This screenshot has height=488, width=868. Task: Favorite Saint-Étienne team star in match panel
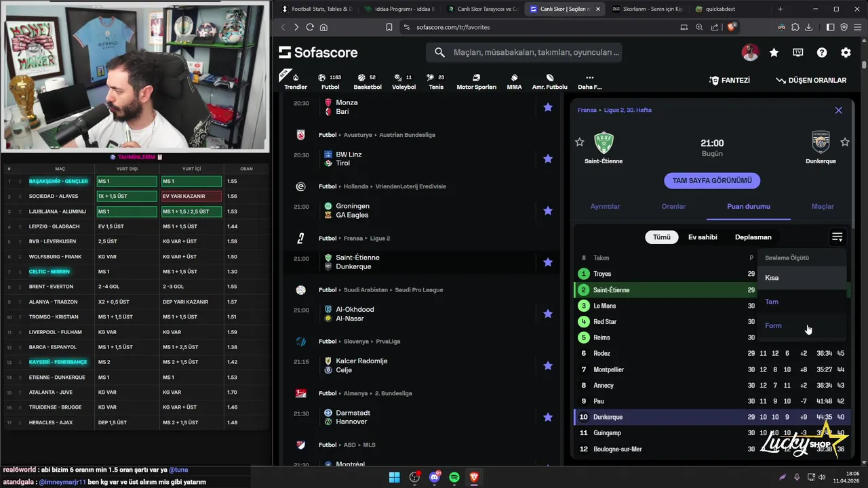[579, 142]
